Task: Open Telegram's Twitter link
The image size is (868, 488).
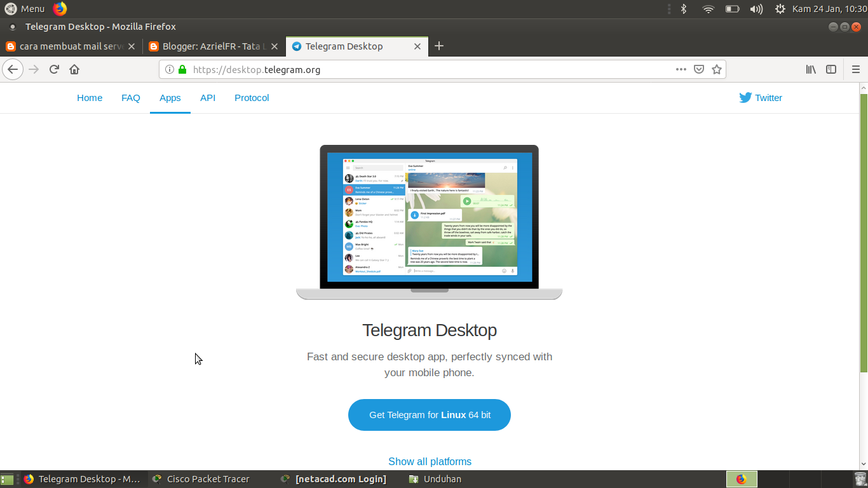Action: (761, 98)
